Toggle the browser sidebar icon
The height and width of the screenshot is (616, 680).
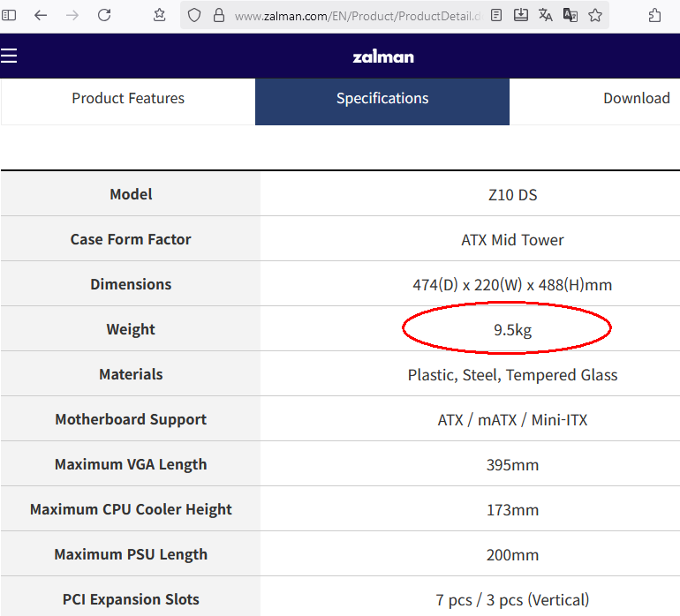[10, 15]
